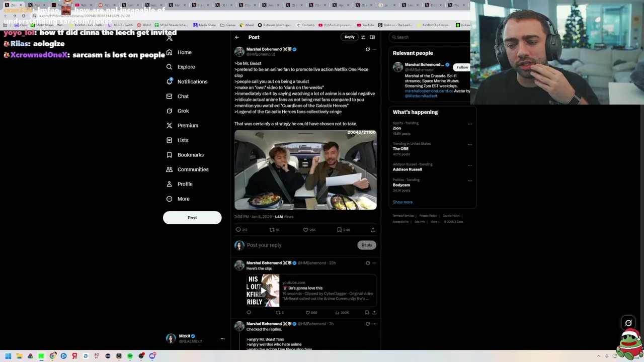Play the YouTube clip thumbnail
This screenshot has height=362, width=644.
(x=263, y=291)
